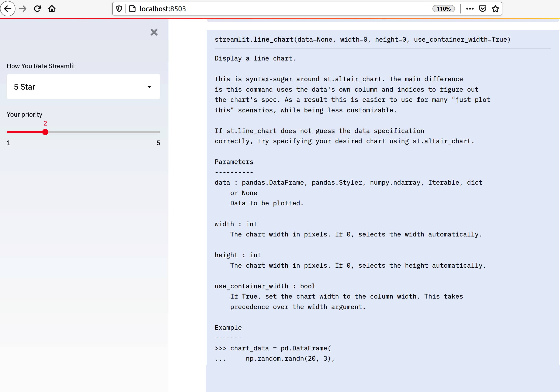Open tracking protection shield panel
560x392 pixels.
click(x=119, y=9)
